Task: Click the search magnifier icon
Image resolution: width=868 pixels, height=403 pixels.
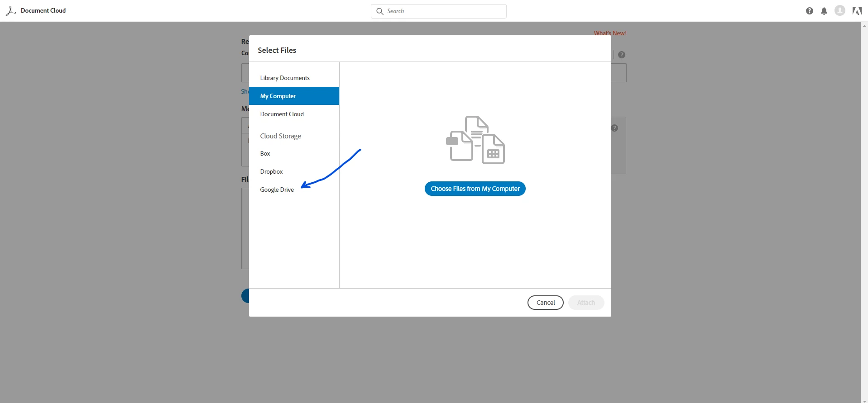Action: [x=380, y=11]
